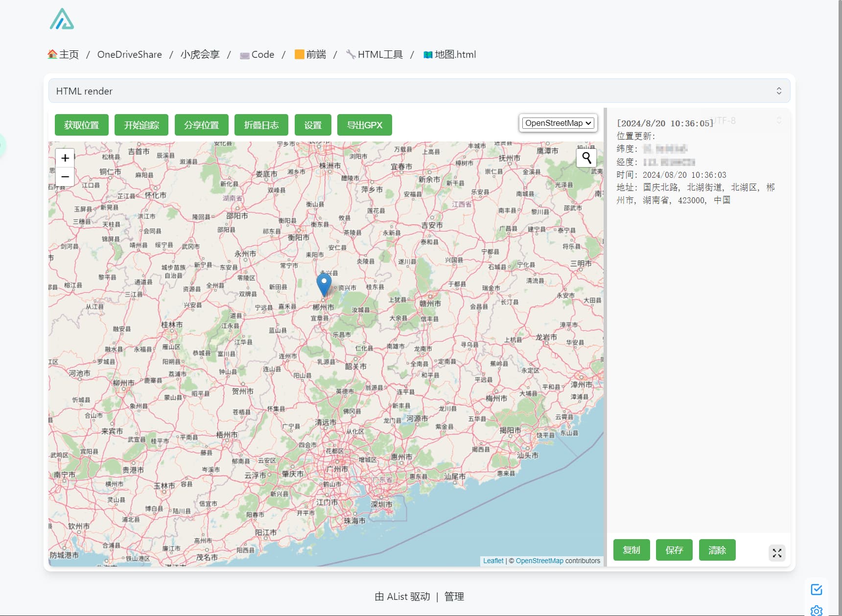This screenshot has width=842, height=616.
Task: Open the map search magnifier
Action: [x=586, y=158]
